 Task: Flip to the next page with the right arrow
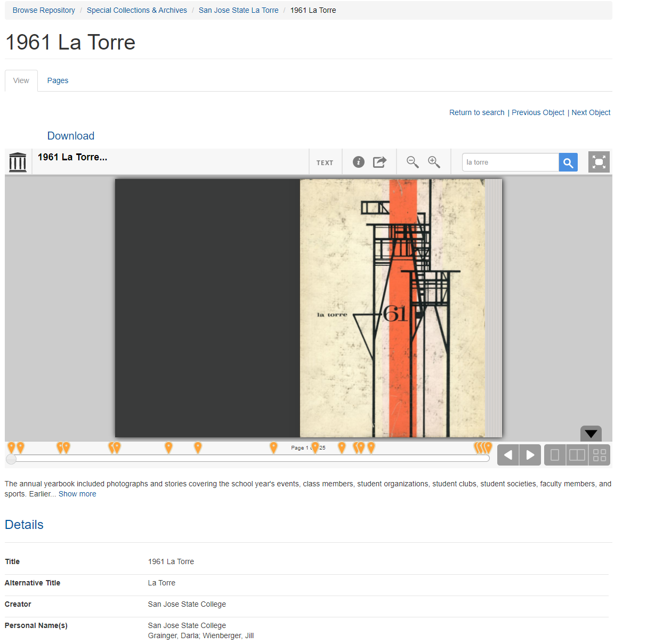(530, 455)
